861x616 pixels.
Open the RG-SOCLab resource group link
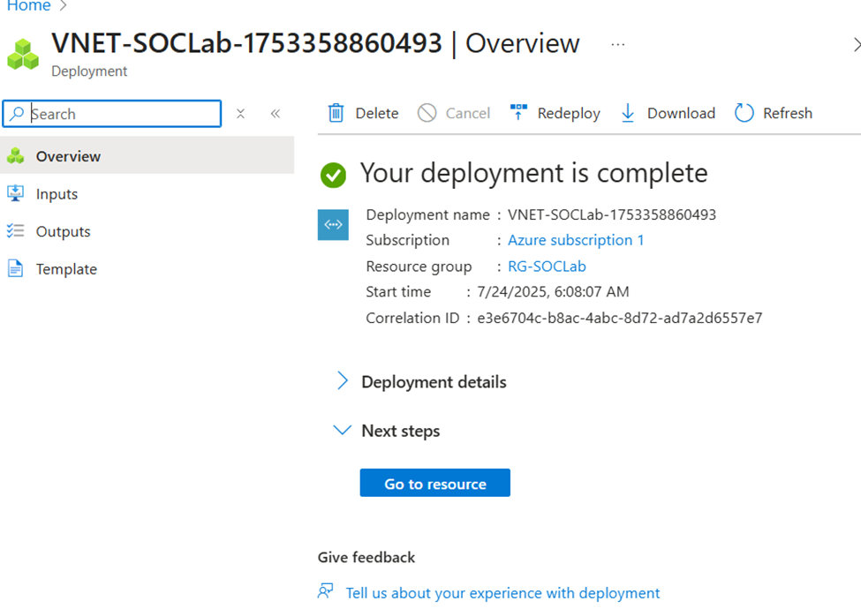(547, 266)
